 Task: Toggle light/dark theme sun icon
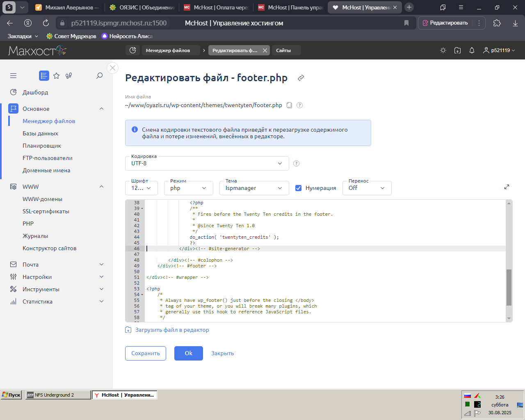click(443, 50)
